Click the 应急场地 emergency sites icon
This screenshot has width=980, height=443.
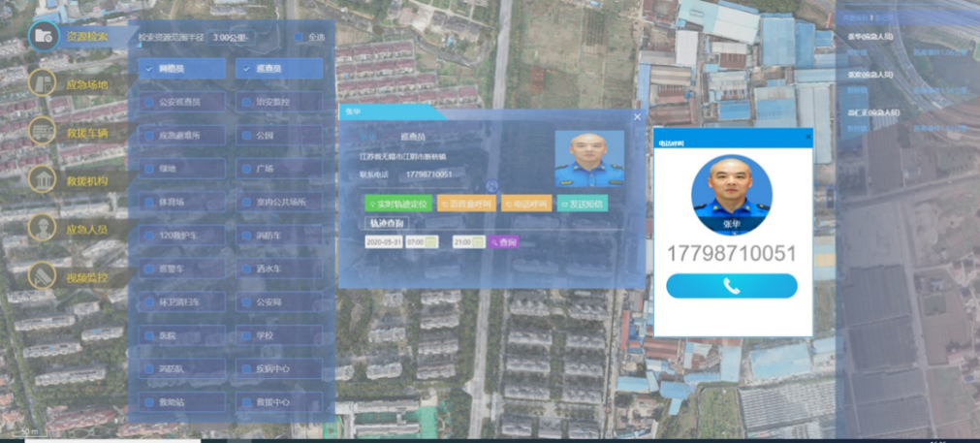pyautogui.click(x=43, y=83)
